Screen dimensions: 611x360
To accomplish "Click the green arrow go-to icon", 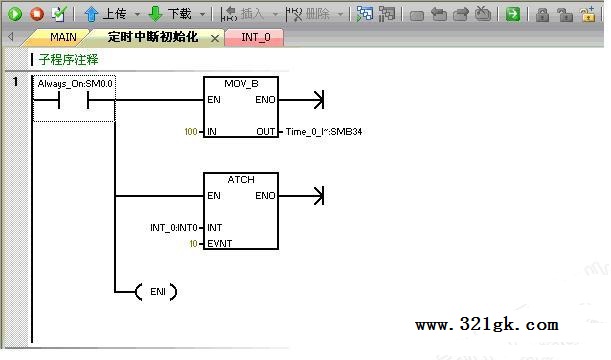I will [x=512, y=14].
